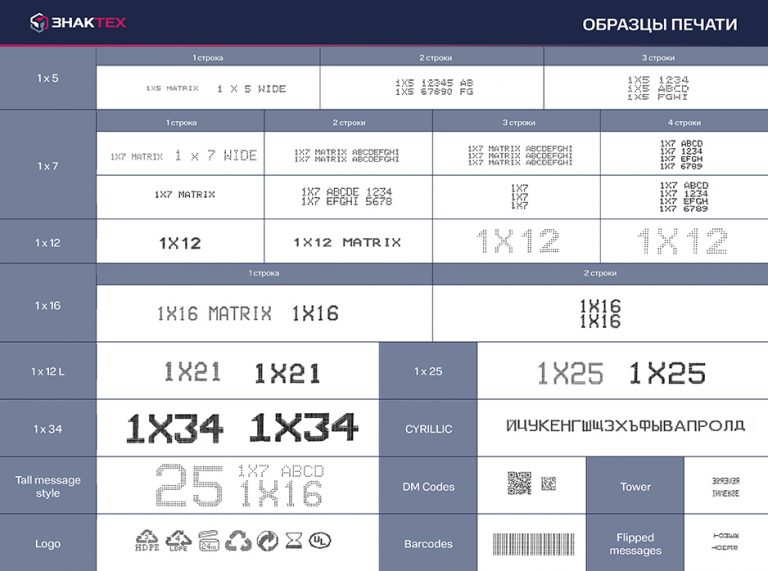Click the Flipped messages print sample
The width and height of the screenshot is (768, 571).
coord(726,542)
